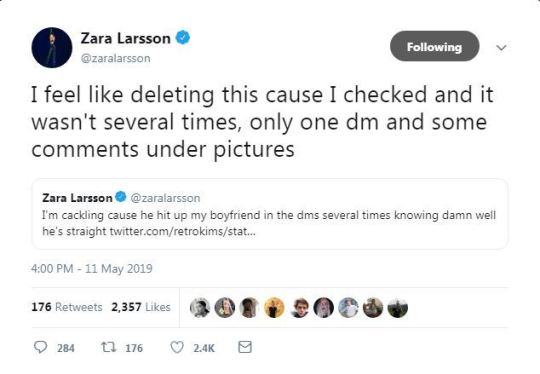
Task: Click the yellow-background liker avatar
Action: [274, 308]
